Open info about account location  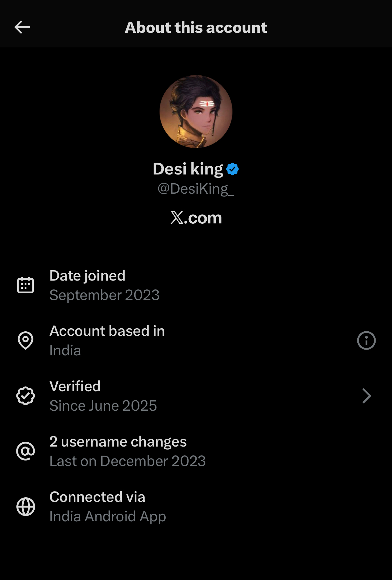[366, 340]
